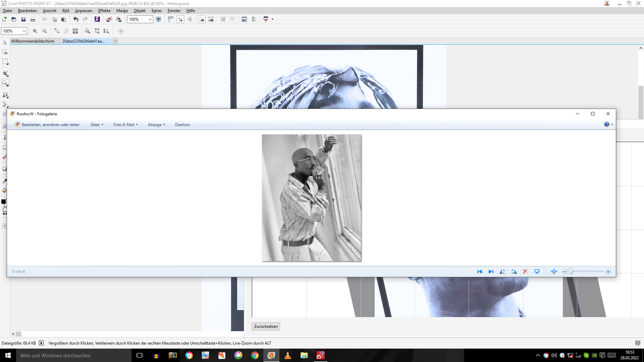The width and height of the screenshot is (644, 362).
Task: Click the Fotogalerie zoom minus button
Action: 565,271
